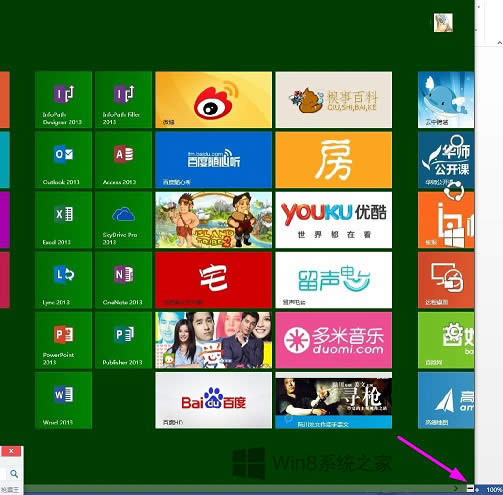Image resolution: width=503 pixels, height=495 pixels.
Task: Launch the Word 2013 tile
Action: [x=63, y=400]
